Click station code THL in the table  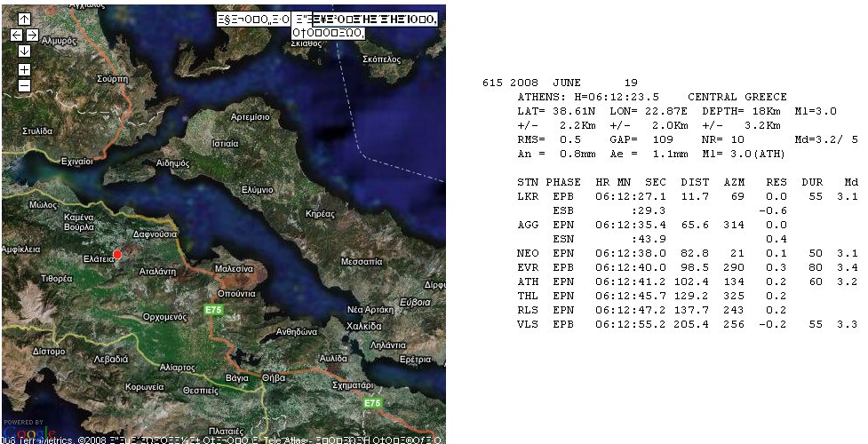528,296
